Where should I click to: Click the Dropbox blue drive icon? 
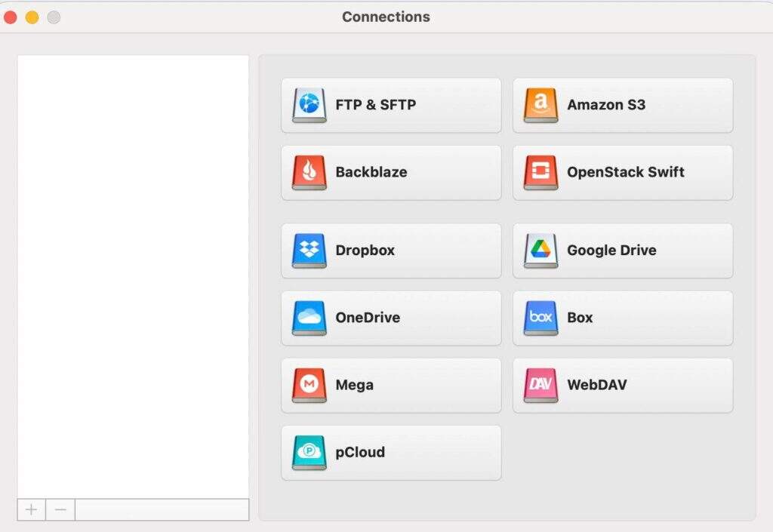coord(310,251)
